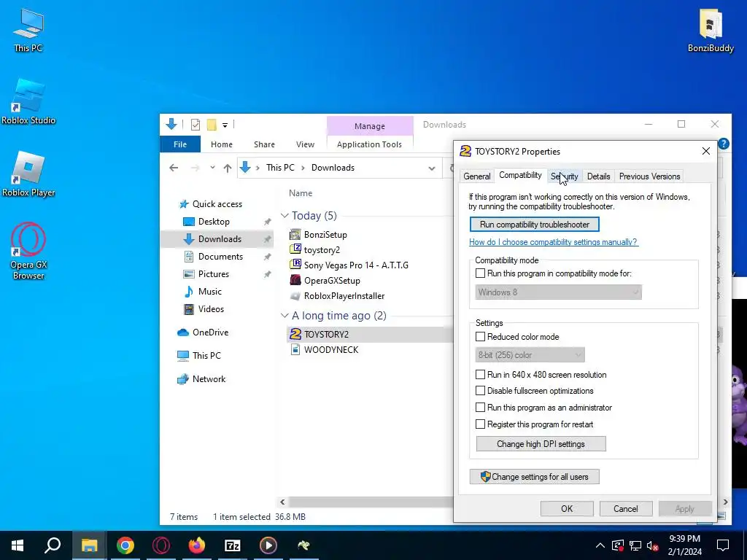Screen dimensions: 747x560
Task: Open the notification center icon
Action: (723, 545)
